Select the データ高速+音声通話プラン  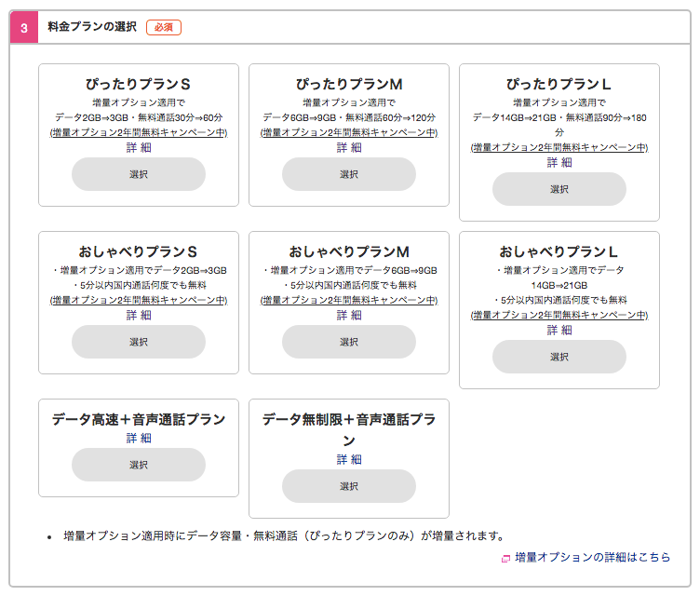pos(139,465)
